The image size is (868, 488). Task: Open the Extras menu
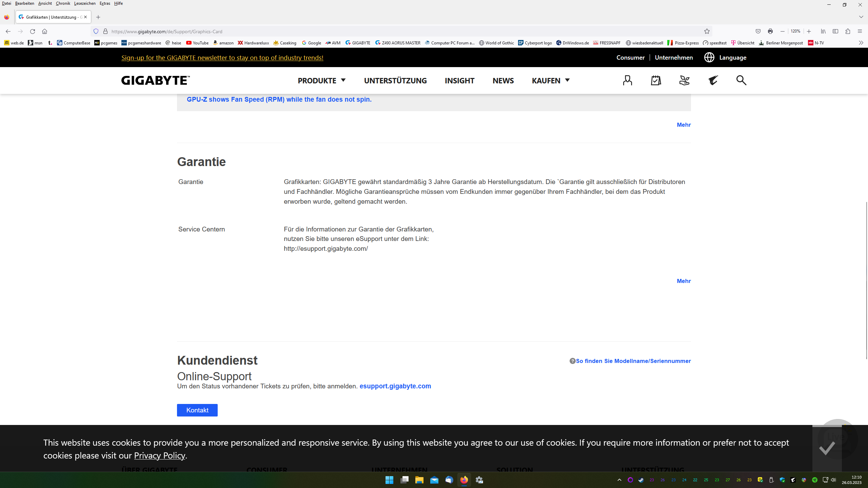point(105,3)
